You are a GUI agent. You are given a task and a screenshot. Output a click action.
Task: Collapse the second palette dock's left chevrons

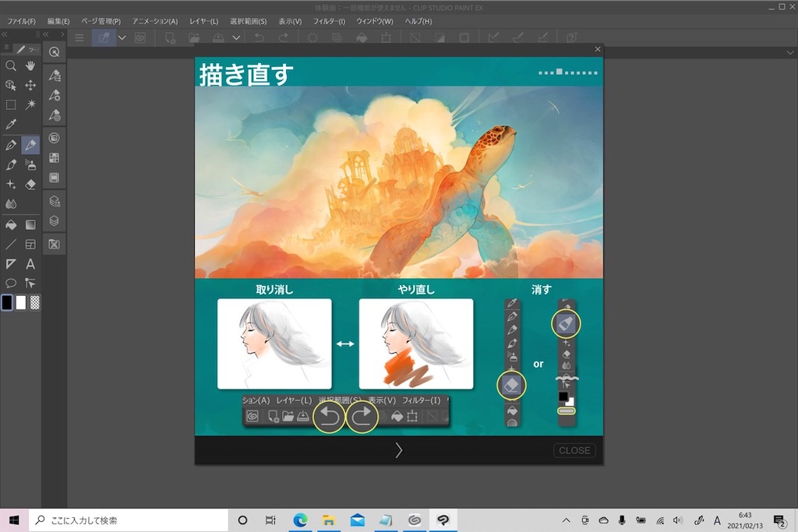tap(46, 34)
